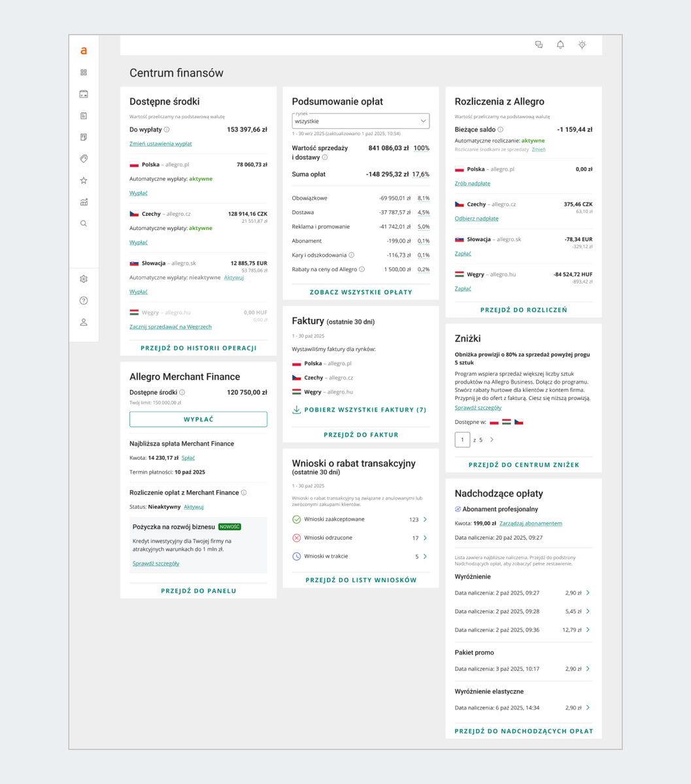Open PRZEJDŹ DO ROZLICZEŃ
This screenshot has width=691, height=784.
point(524,310)
